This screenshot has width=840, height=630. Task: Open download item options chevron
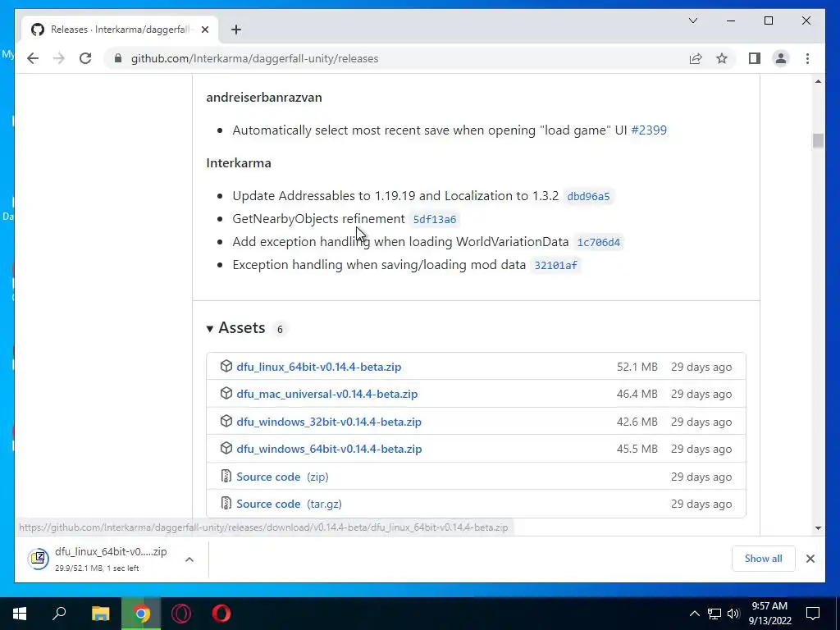189,559
